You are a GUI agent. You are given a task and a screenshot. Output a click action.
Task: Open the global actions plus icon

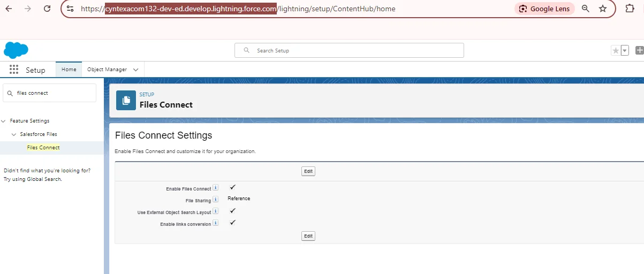639,50
